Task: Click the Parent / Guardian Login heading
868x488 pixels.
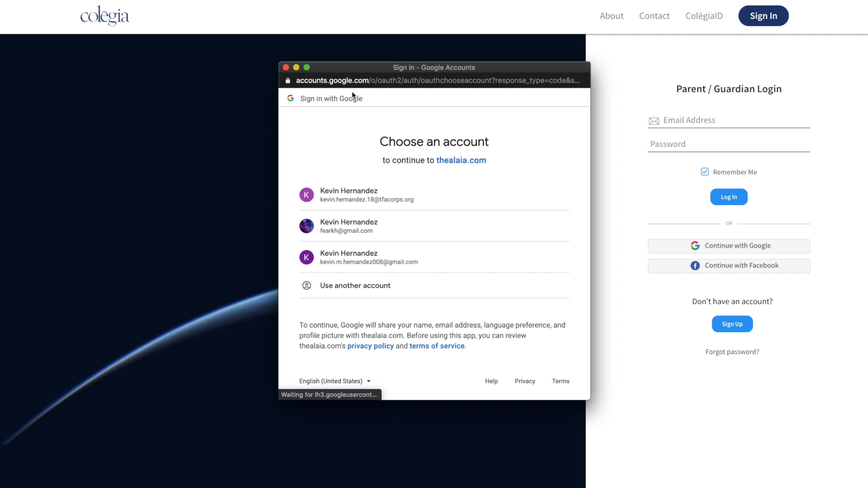Action: click(729, 89)
